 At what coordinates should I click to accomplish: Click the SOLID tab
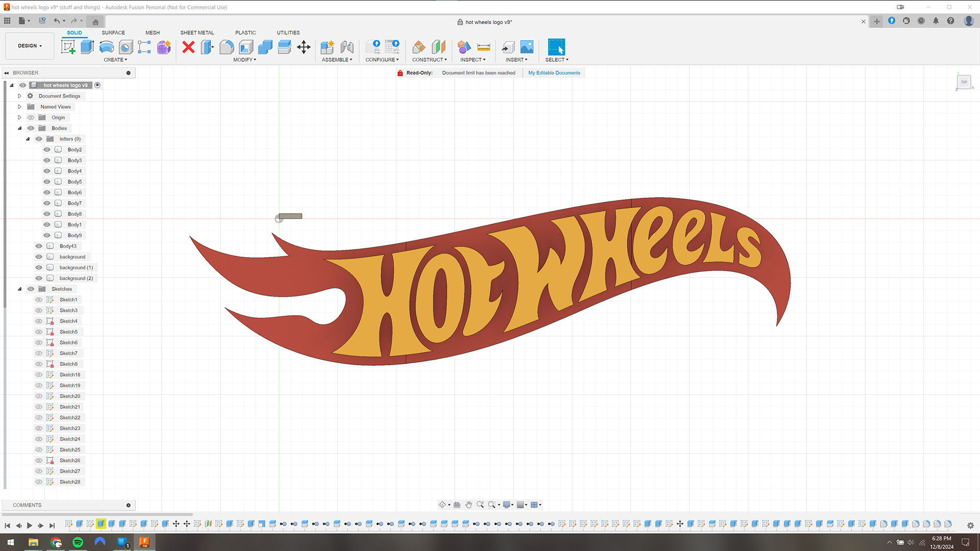click(x=75, y=33)
